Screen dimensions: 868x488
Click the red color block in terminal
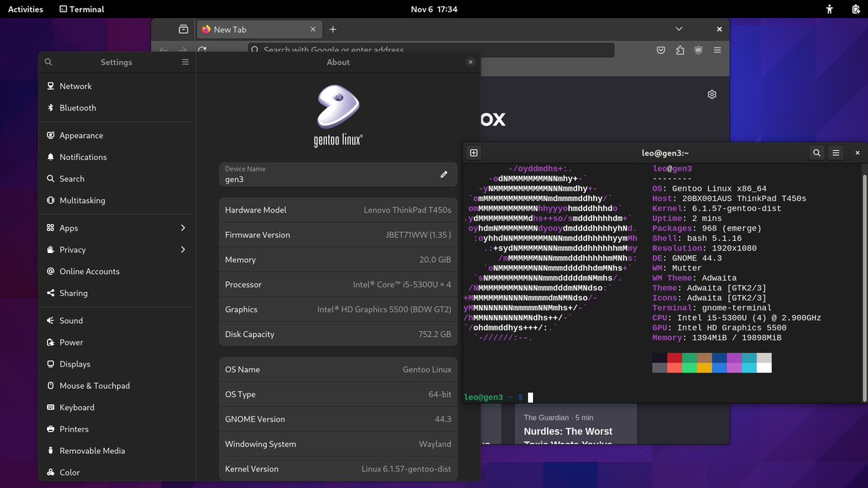(x=674, y=358)
